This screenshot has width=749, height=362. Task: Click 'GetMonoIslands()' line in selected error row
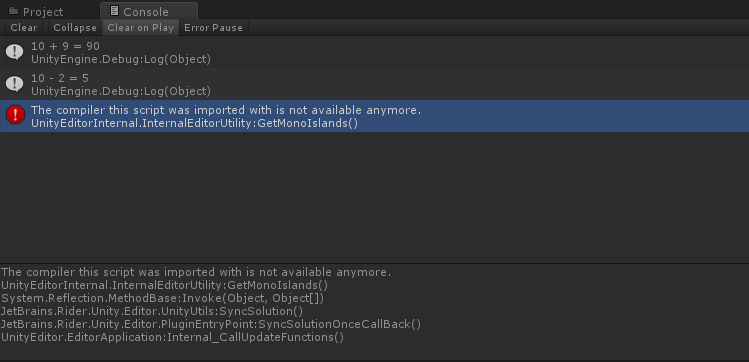coord(194,123)
